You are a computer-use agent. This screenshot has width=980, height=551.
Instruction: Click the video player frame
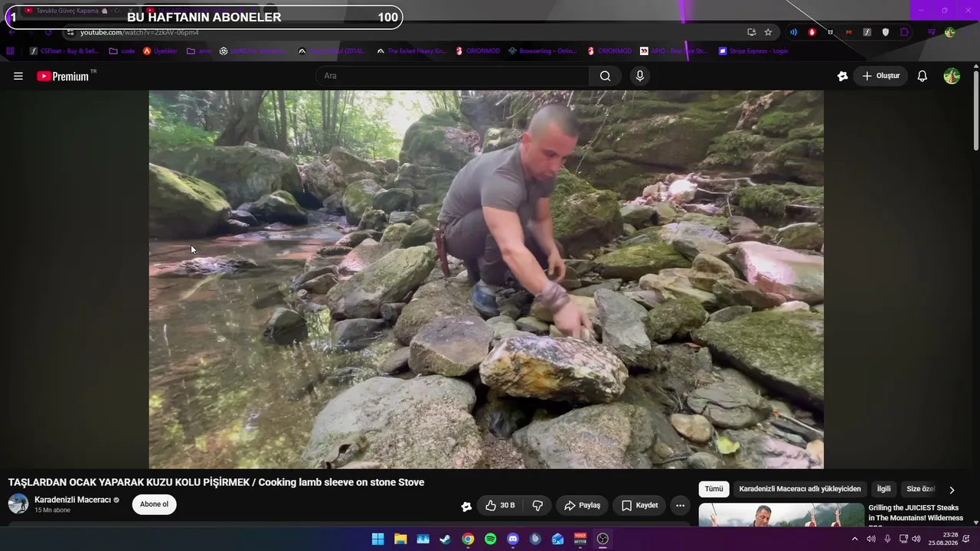click(486, 279)
